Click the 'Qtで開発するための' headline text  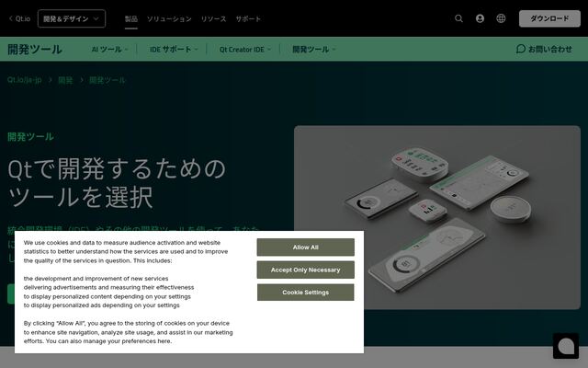117,169
